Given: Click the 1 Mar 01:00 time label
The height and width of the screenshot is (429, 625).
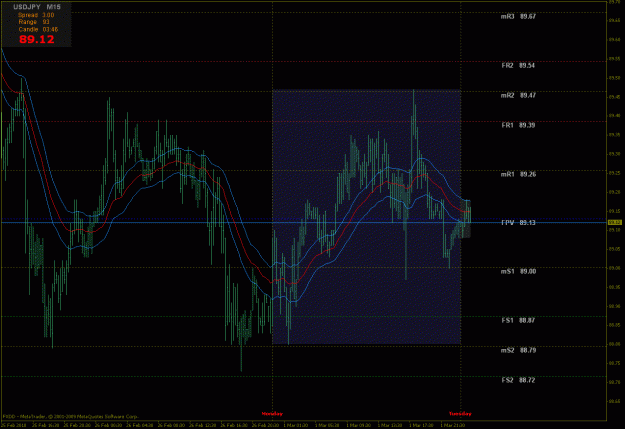Looking at the screenshot, I should pos(295,425).
